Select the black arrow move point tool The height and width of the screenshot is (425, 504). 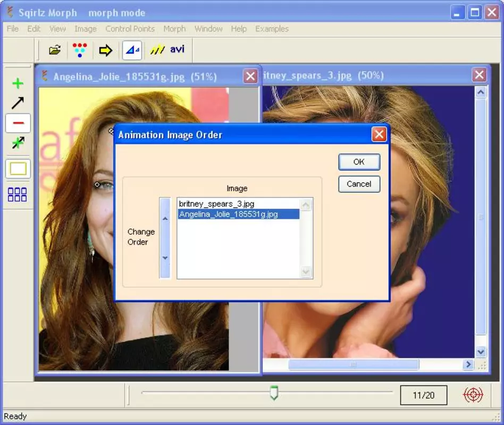(x=18, y=103)
